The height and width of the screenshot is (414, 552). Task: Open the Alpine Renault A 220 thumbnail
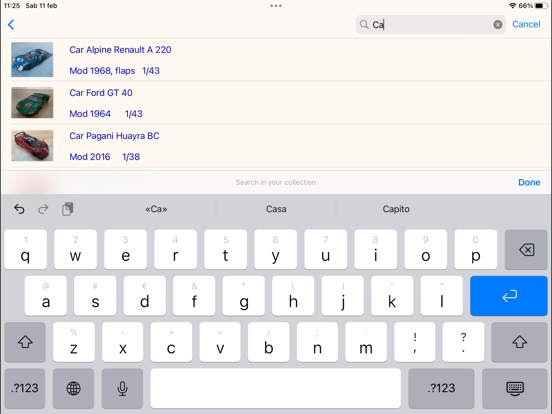(32, 59)
